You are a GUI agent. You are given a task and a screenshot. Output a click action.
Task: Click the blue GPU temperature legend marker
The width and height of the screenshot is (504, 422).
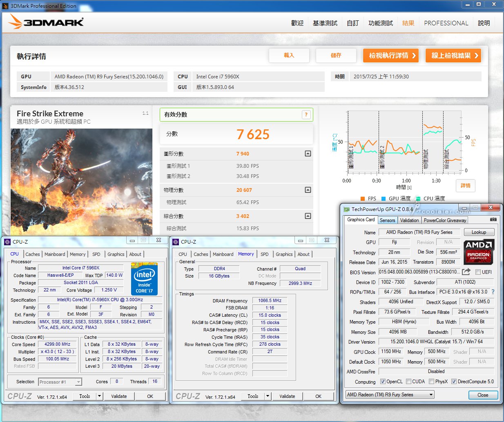(x=384, y=199)
